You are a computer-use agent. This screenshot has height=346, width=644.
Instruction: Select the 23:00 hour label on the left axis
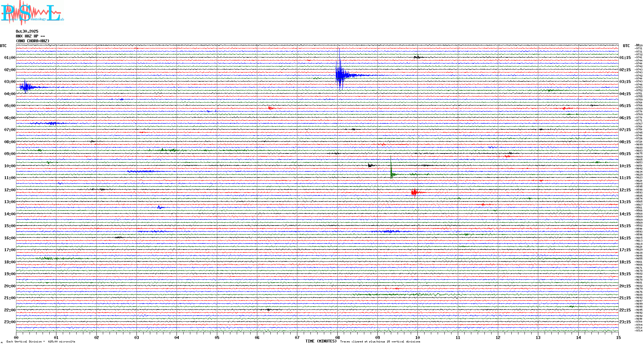[10, 322]
